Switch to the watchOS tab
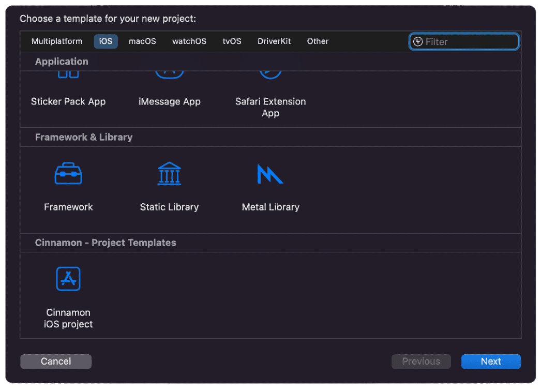541x392 pixels. (189, 41)
